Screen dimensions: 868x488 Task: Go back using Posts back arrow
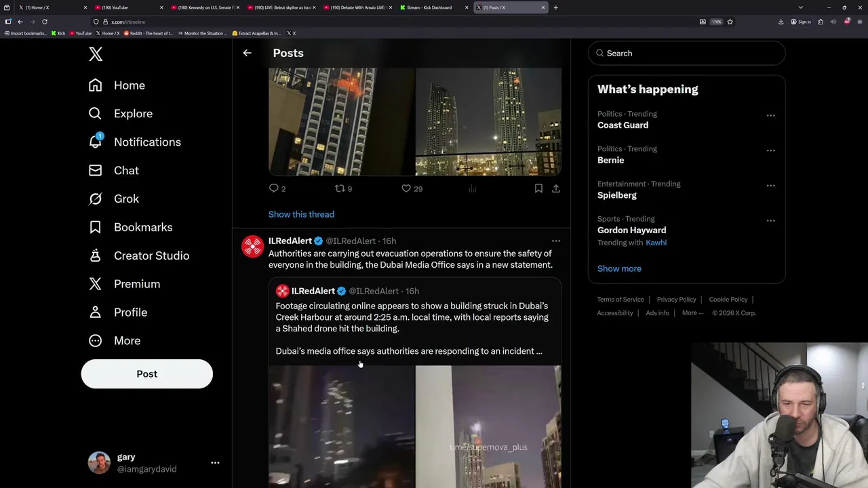(x=247, y=53)
